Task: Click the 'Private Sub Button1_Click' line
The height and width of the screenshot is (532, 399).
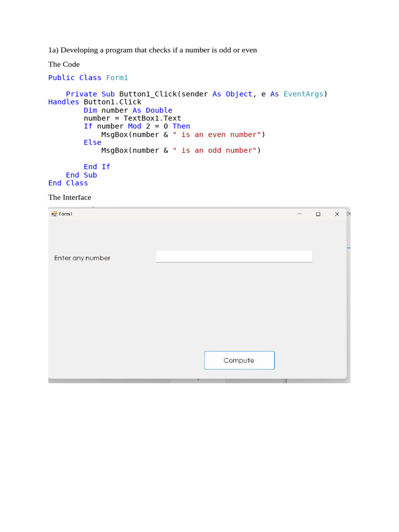Action: (x=196, y=94)
